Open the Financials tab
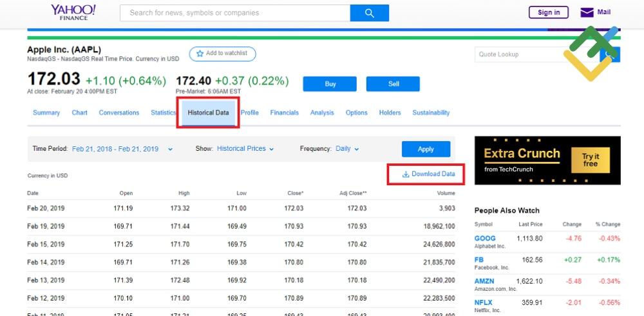 284,113
